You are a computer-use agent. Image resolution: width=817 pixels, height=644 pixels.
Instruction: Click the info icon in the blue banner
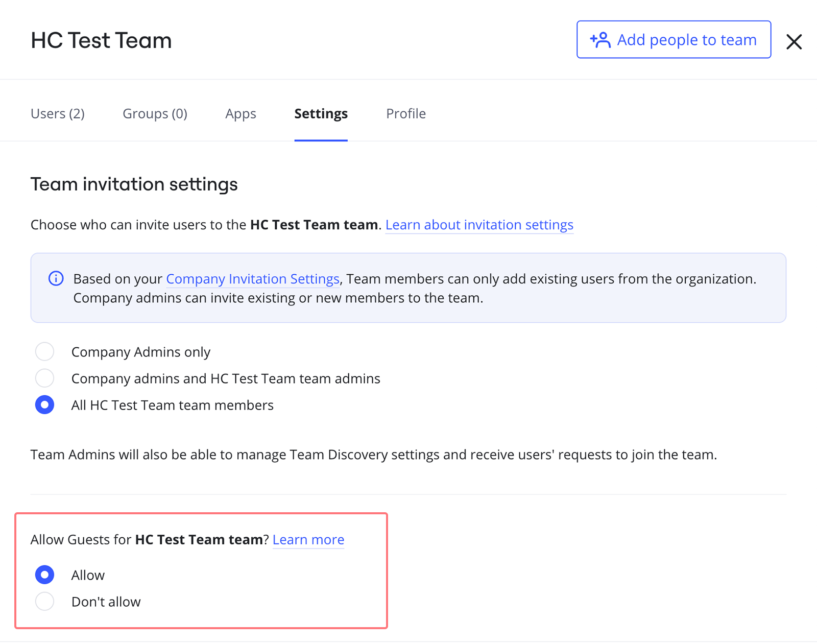coord(56,279)
